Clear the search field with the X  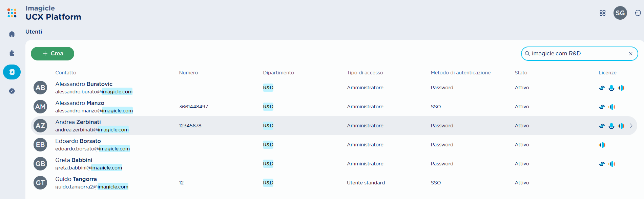[x=630, y=54]
